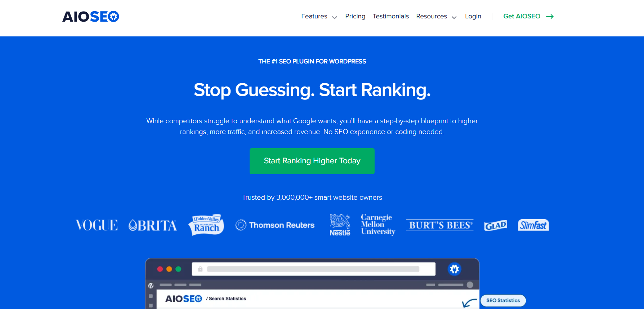
Task: Expand the Resources dropdown menu
Action: click(436, 17)
